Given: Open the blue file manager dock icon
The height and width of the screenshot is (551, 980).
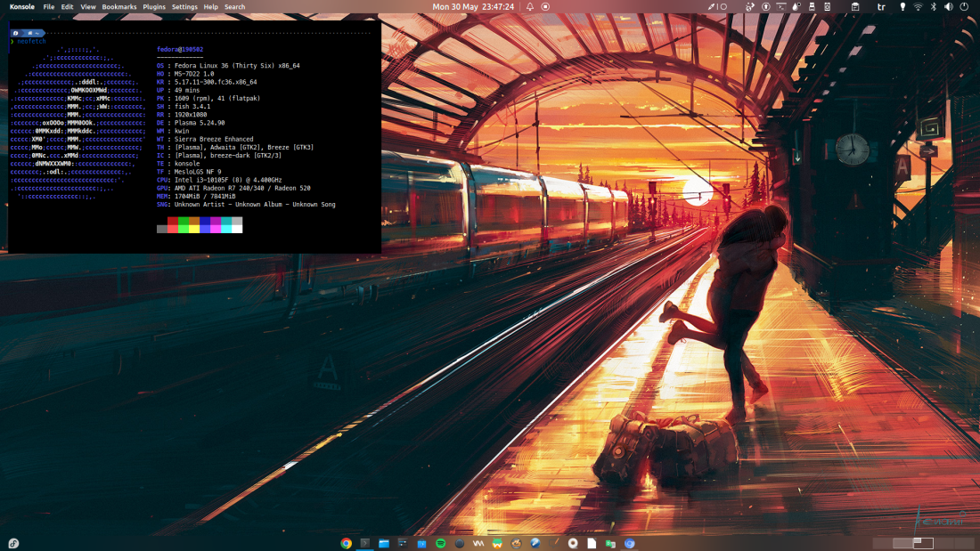Looking at the screenshot, I should 384,544.
